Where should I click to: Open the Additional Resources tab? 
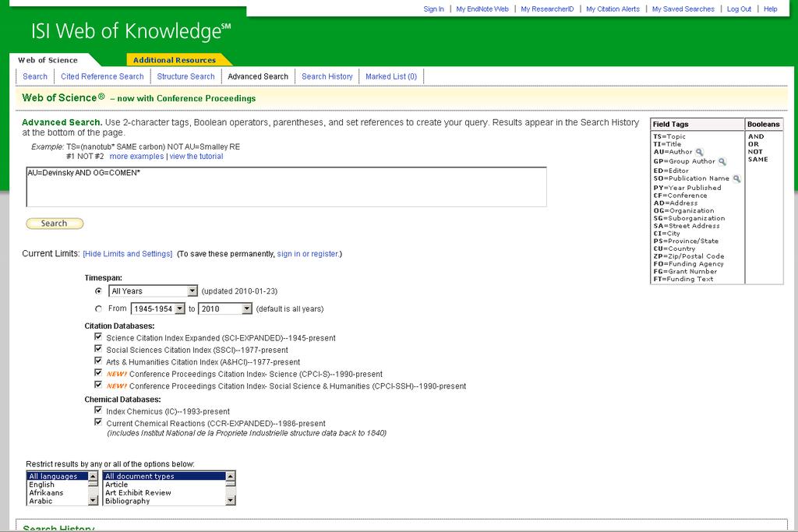175,60
